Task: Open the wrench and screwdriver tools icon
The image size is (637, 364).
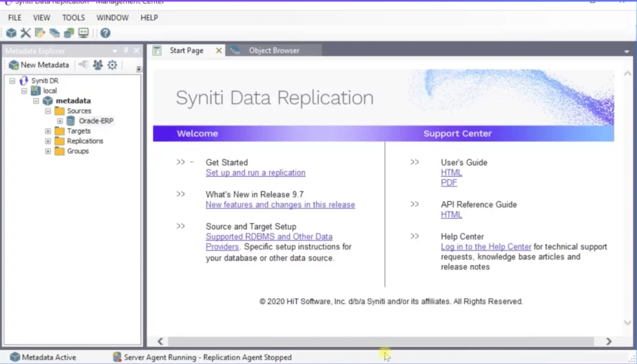Action: click(26, 33)
